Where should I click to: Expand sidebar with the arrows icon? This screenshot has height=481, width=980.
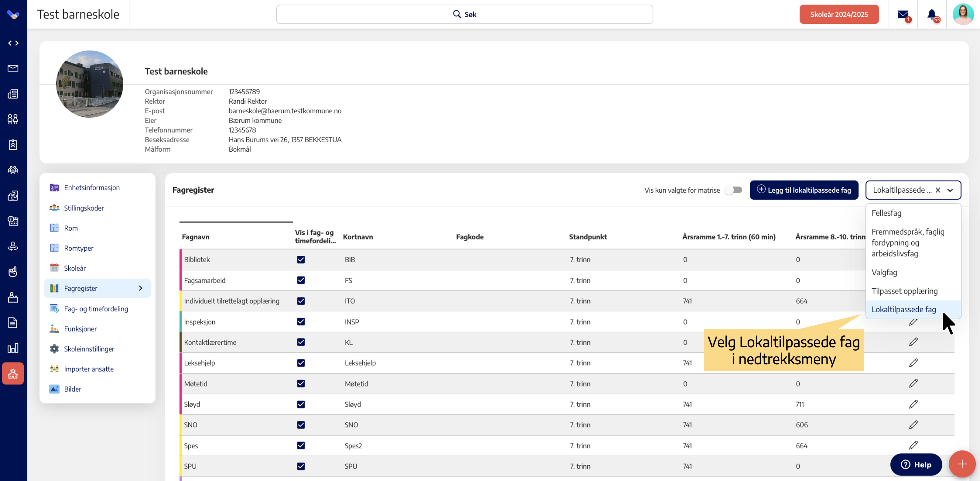(x=13, y=43)
